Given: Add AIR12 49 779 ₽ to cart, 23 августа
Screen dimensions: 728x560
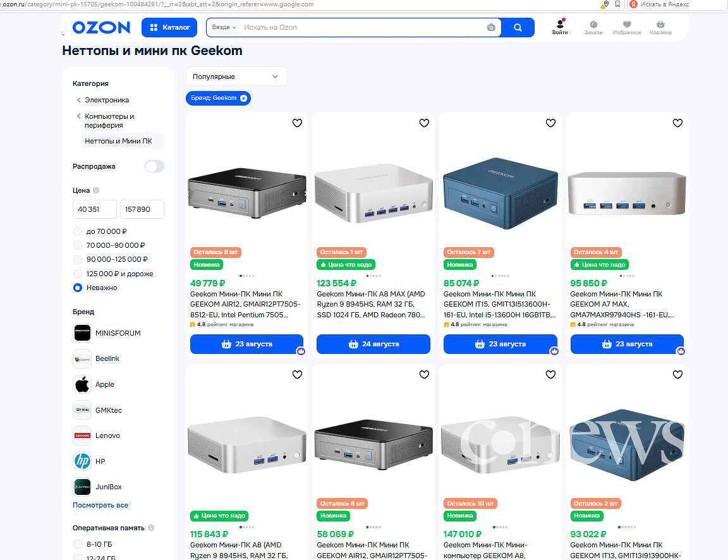Looking at the screenshot, I should click(246, 344).
